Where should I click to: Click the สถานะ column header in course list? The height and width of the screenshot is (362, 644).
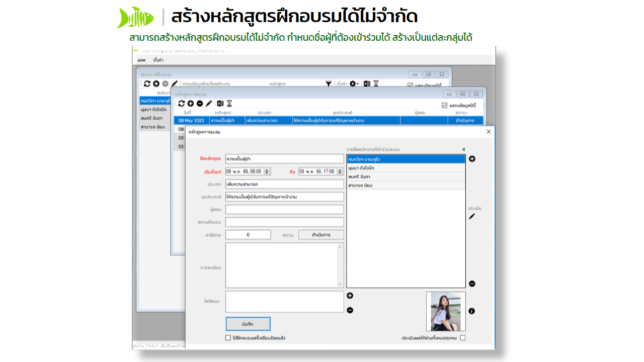[461, 113]
